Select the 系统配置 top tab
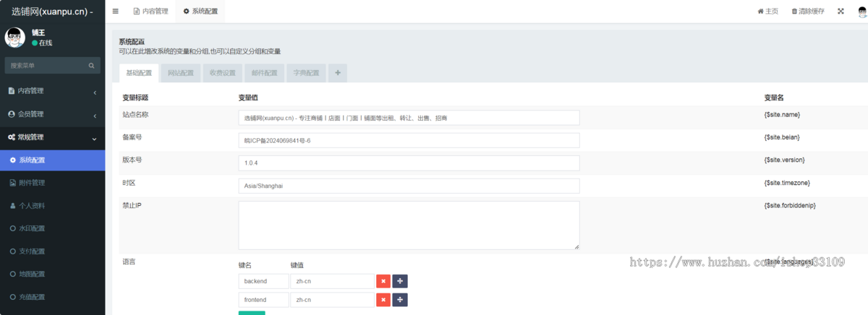The height and width of the screenshot is (315, 868). (200, 12)
